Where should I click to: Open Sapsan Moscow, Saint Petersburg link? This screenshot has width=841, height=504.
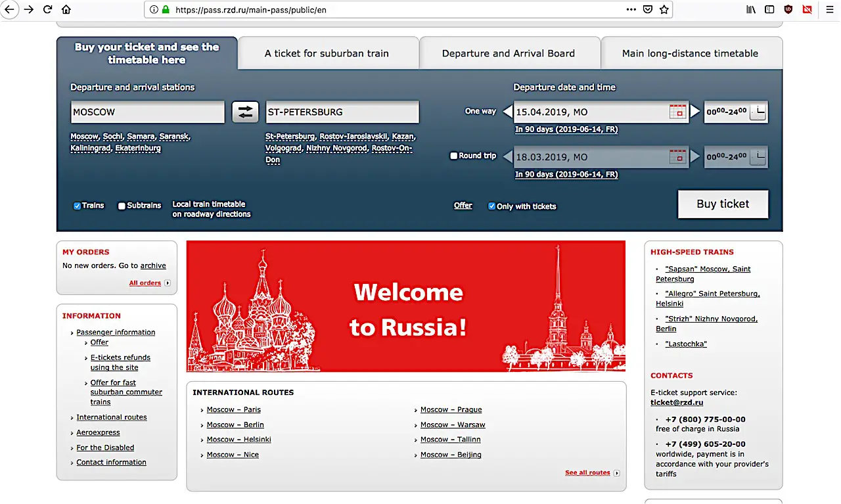click(x=703, y=274)
